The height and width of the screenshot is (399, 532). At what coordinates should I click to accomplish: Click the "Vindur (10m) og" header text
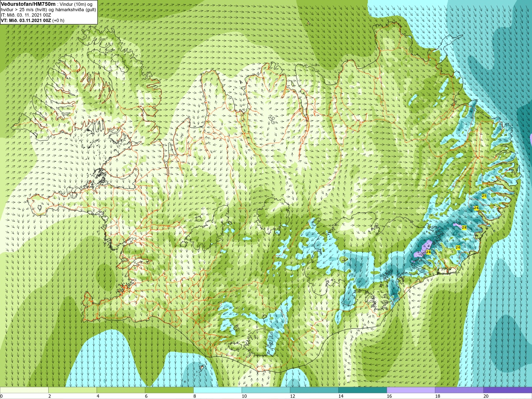click(x=76, y=4)
